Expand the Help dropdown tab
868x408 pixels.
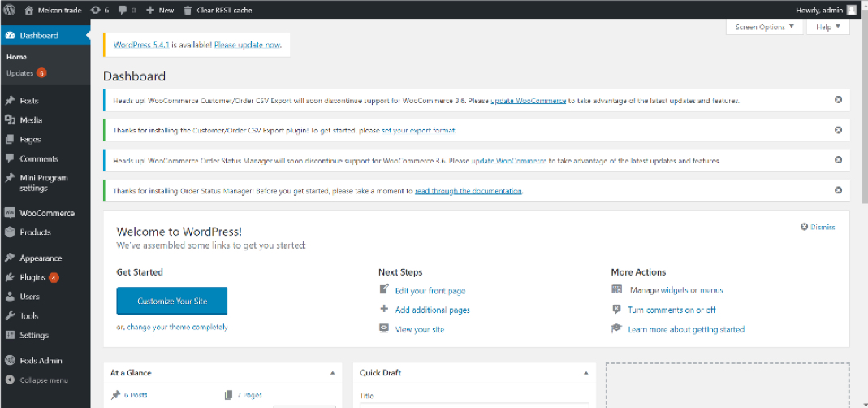(828, 27)
